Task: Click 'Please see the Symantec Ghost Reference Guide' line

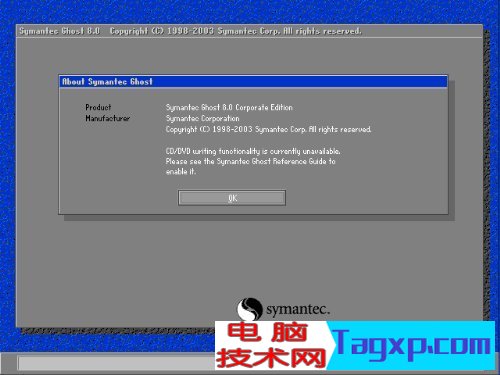Action: (250, 161)
